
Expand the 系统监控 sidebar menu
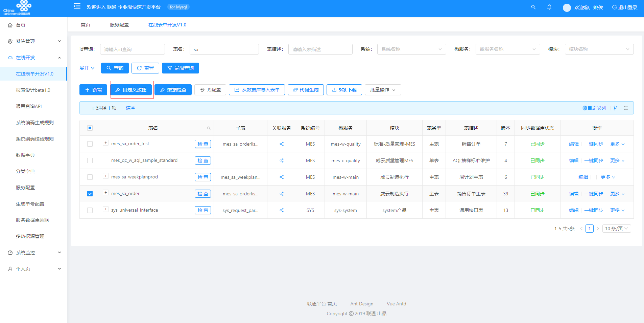click(x=33, y=253)
